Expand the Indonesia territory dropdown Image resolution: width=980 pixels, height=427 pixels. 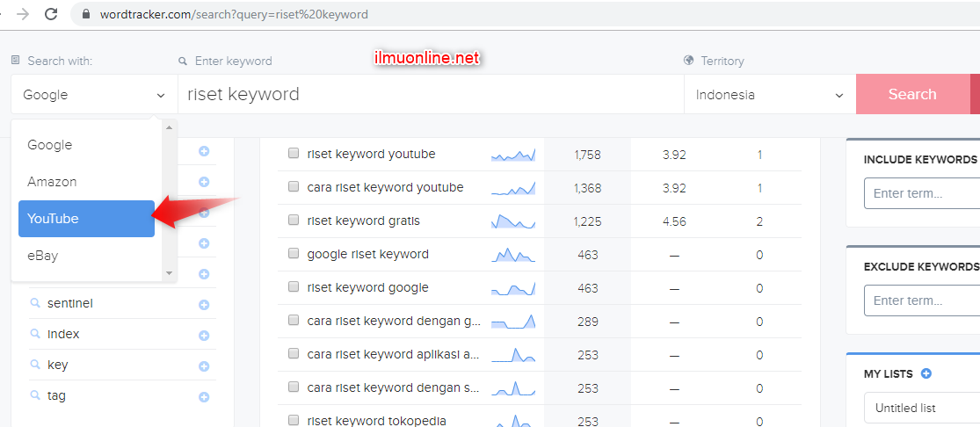click(x=769, y=95)
